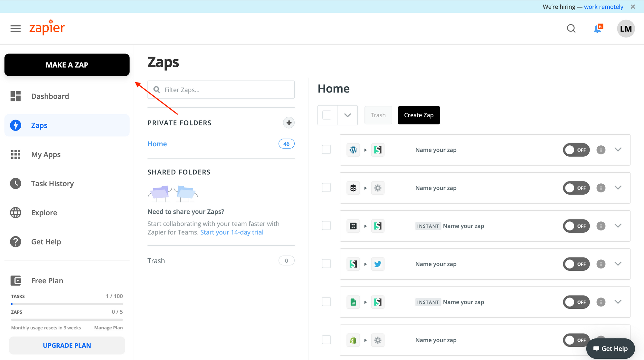The height and width of the screenshot is (360, 644).
Task: Click inside the Filter Zaps search field
Action: 221,90
